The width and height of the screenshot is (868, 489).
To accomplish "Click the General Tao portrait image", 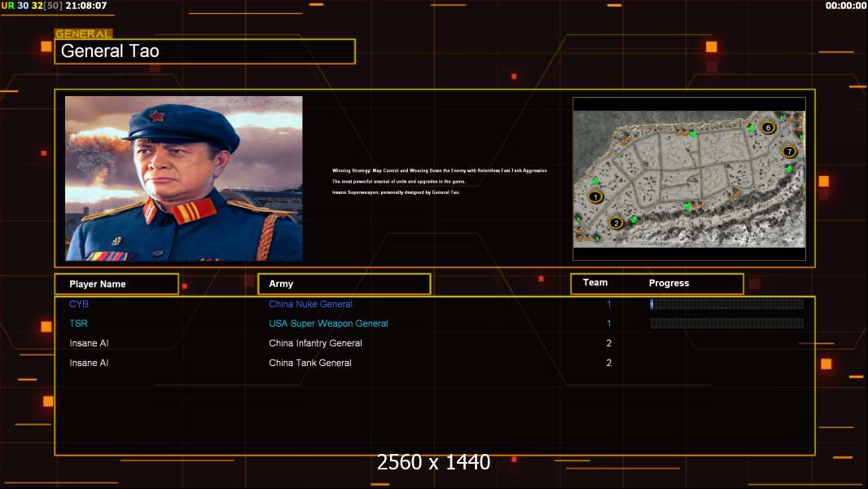I will [x=184, y=178].
